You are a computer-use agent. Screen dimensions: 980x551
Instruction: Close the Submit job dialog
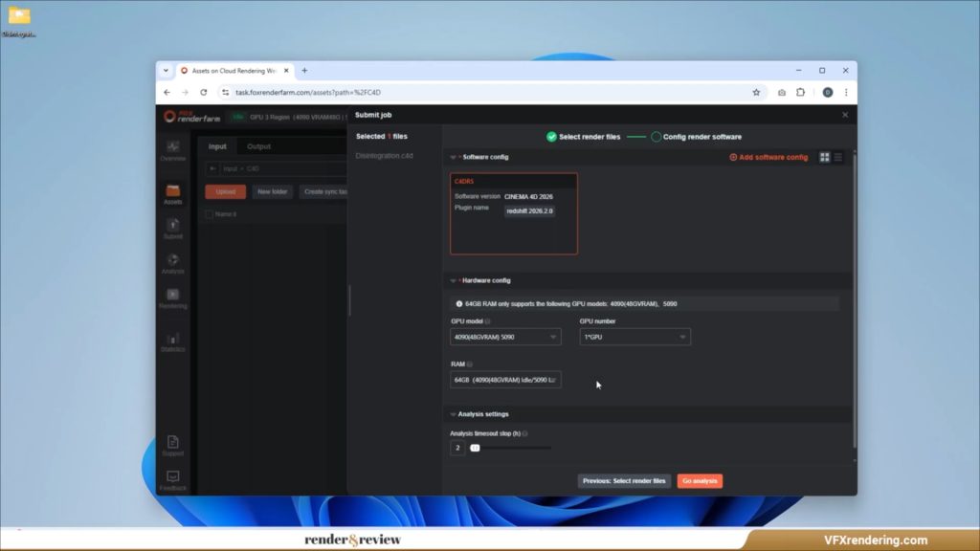[844, 115]
